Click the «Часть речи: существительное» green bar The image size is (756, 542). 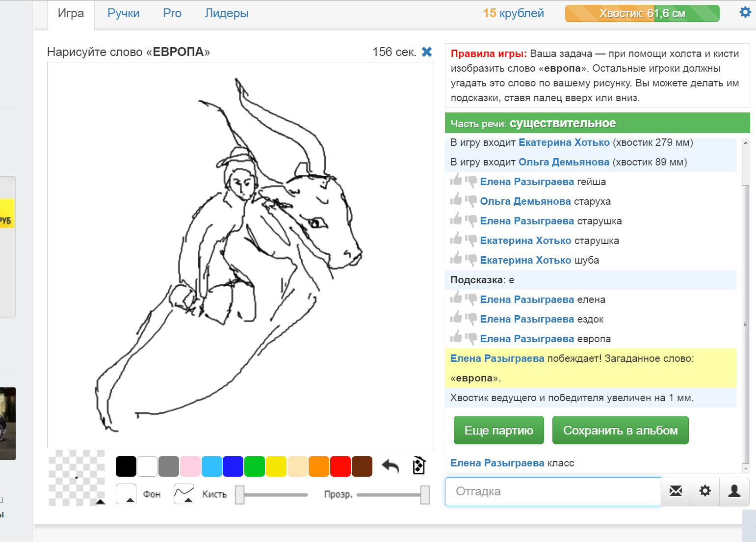coord(598,123)
